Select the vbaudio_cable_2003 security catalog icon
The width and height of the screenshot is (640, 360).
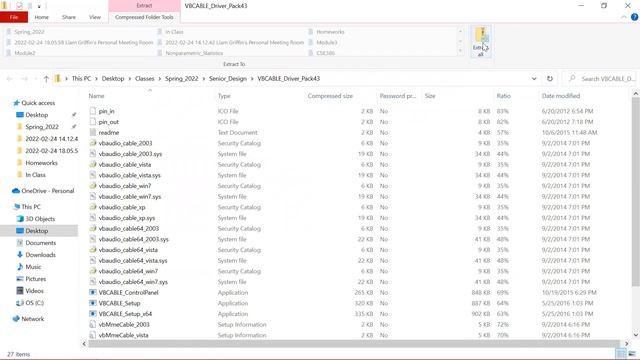click(x=93, y=143)
